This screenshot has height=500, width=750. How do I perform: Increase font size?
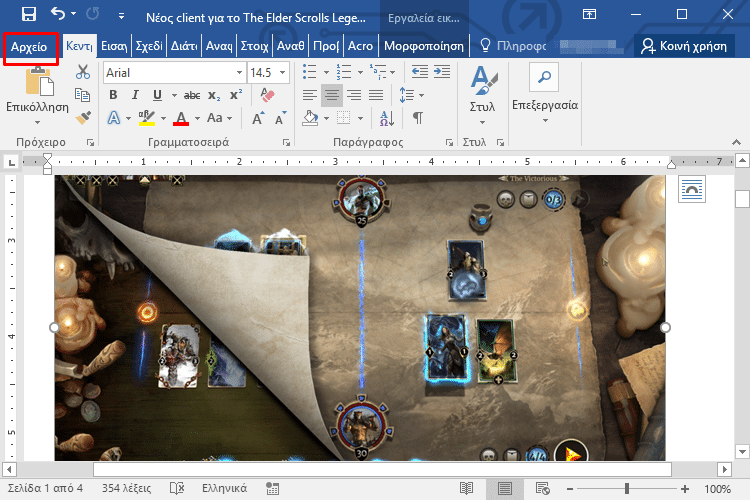tap(258, 118)
